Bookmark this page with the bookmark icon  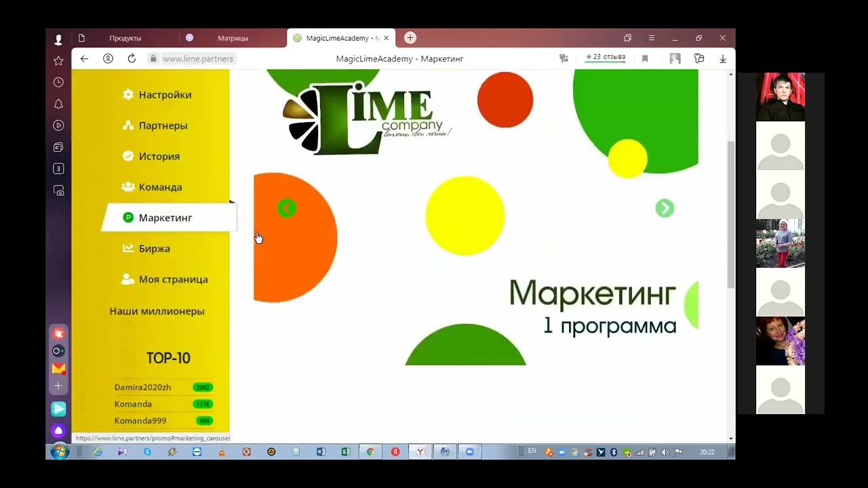(x=645, y=59)
